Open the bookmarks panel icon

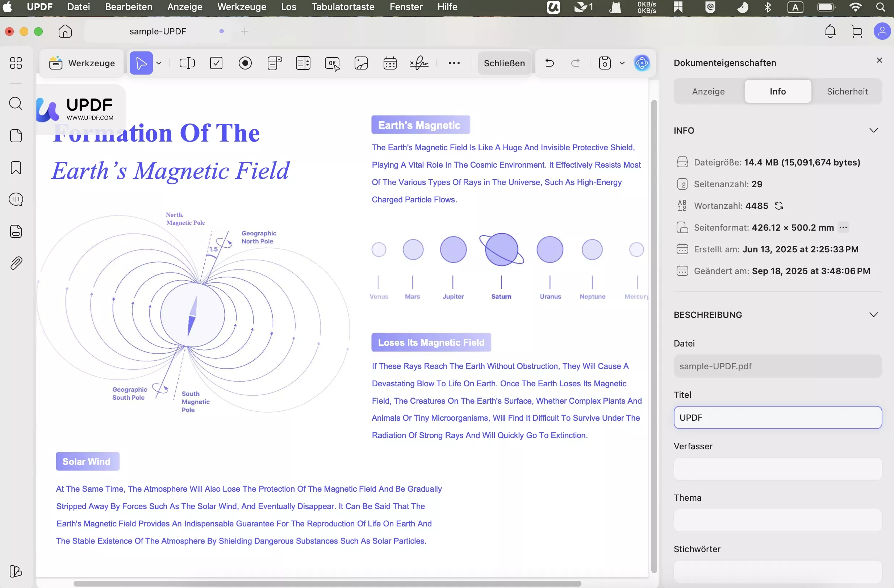(x=16, y=168)
